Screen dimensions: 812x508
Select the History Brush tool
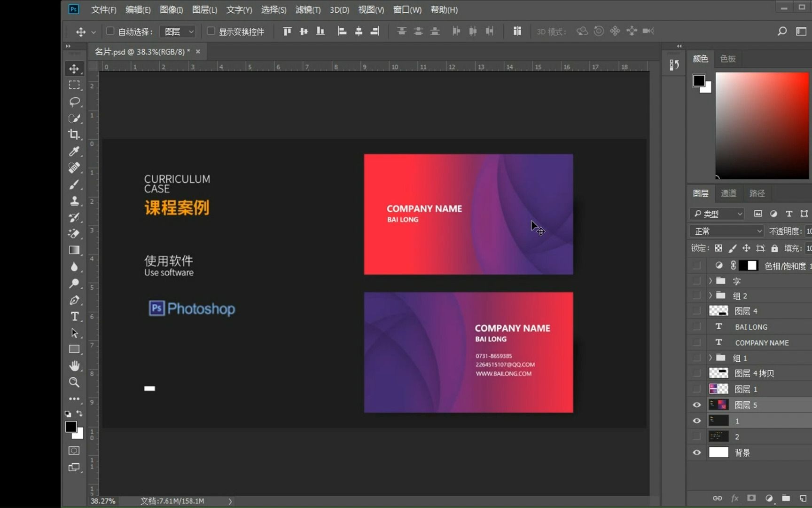click(x=74, y=217)
